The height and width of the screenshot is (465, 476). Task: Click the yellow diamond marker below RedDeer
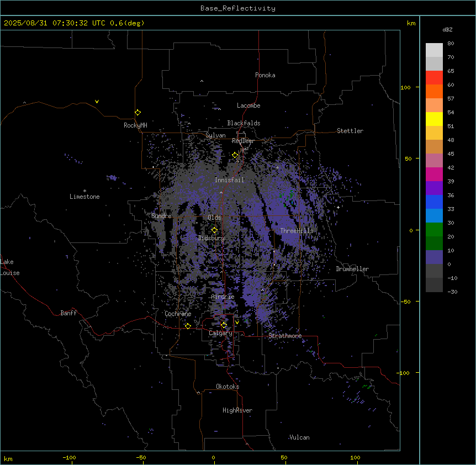235,155
